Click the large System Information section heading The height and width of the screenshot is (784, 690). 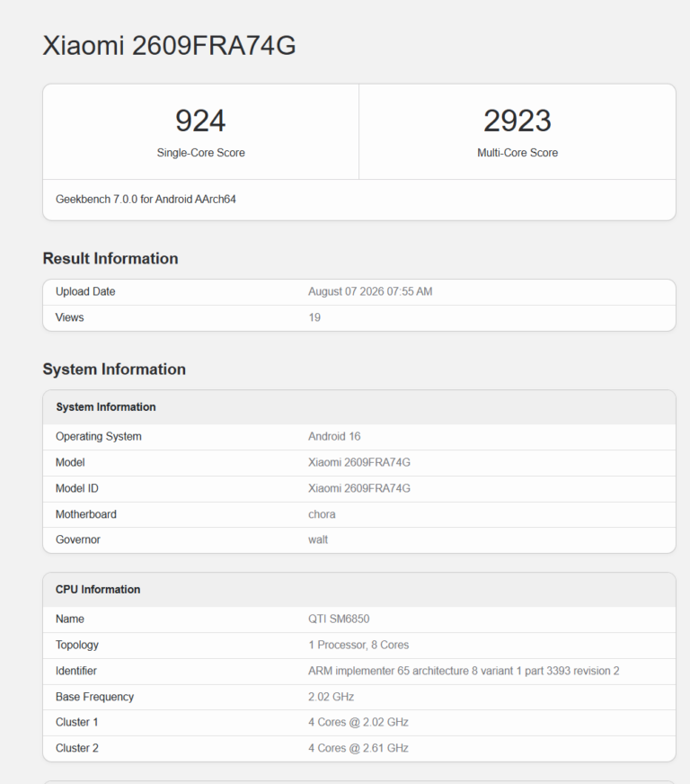(x=114, y=369)
